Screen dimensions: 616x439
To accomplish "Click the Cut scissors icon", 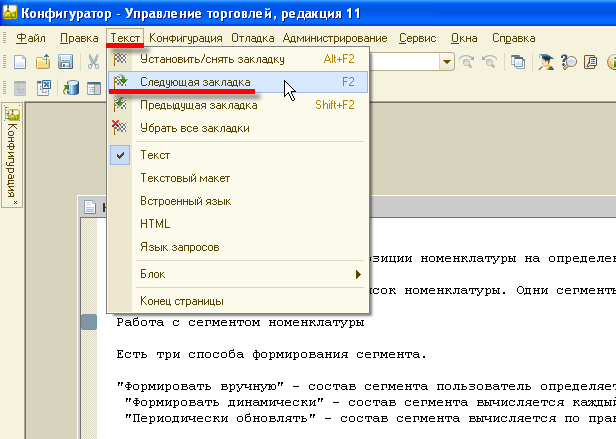I will pyautogui.click(x=93, y=62).
